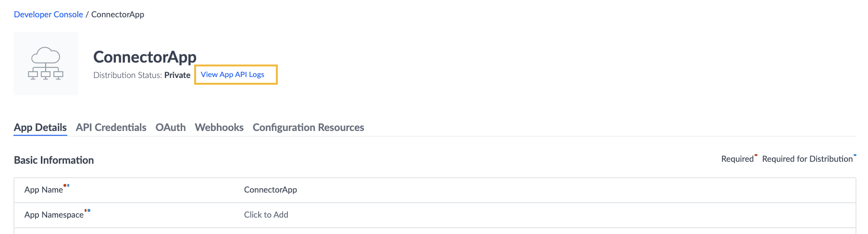The image size is (868, 234).
Task: Open the View App API Logs link
Action: click(x=233, y=75)
